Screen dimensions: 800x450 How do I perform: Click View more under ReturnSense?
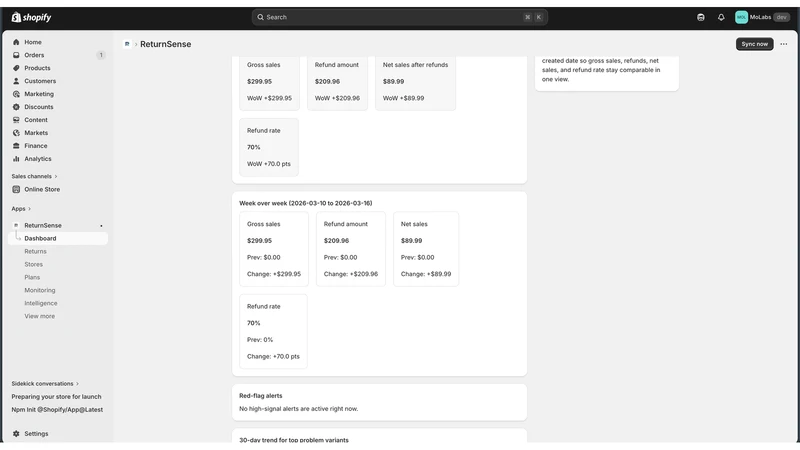click(x=40, y=316)
